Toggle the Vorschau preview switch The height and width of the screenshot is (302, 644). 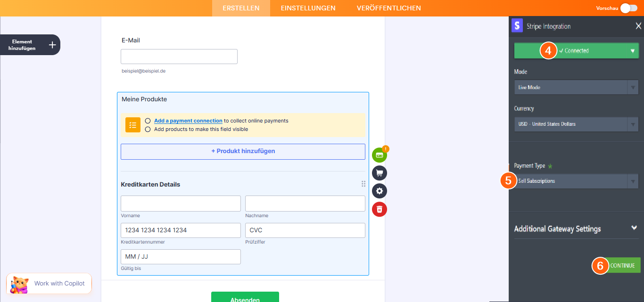coord(629,8)
